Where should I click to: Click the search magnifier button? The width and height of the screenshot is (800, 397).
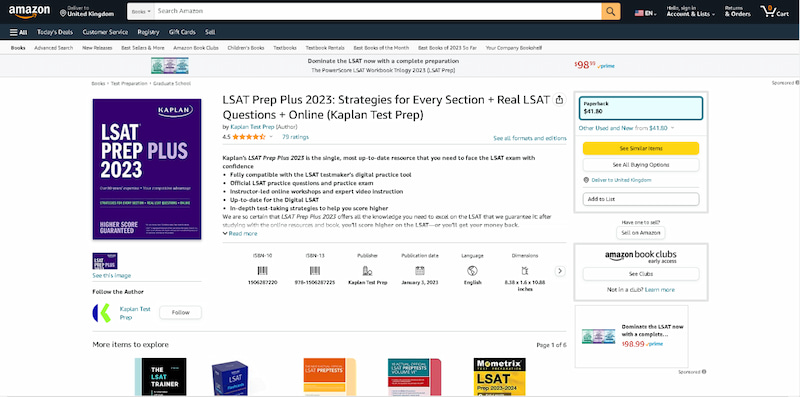coord(611,11)
